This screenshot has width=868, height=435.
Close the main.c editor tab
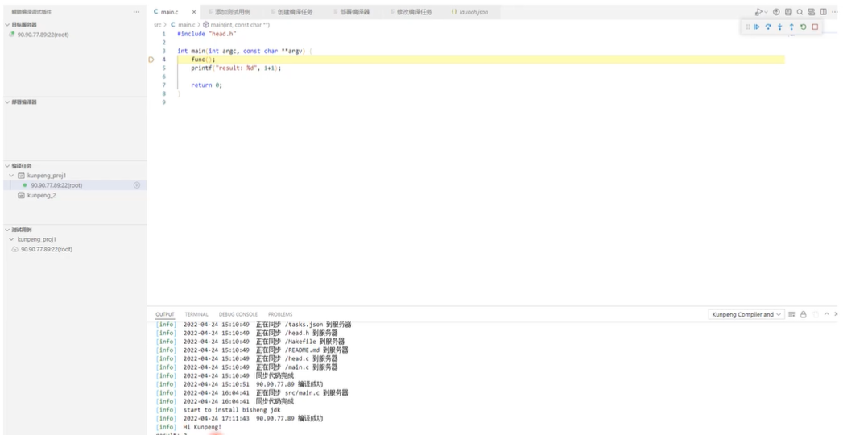click(194, 11)
